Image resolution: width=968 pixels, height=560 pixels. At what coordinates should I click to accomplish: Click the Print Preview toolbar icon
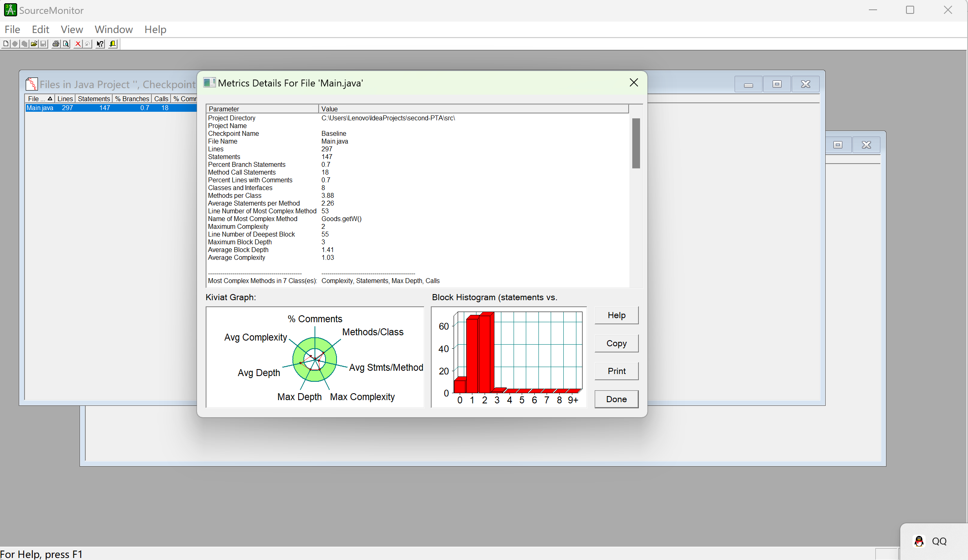(66, 44)
